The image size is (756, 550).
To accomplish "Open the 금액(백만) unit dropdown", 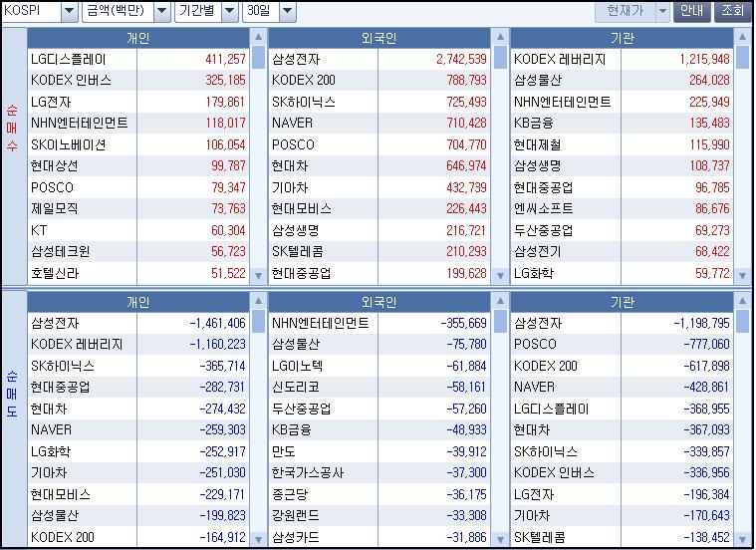I will (162, 12).
